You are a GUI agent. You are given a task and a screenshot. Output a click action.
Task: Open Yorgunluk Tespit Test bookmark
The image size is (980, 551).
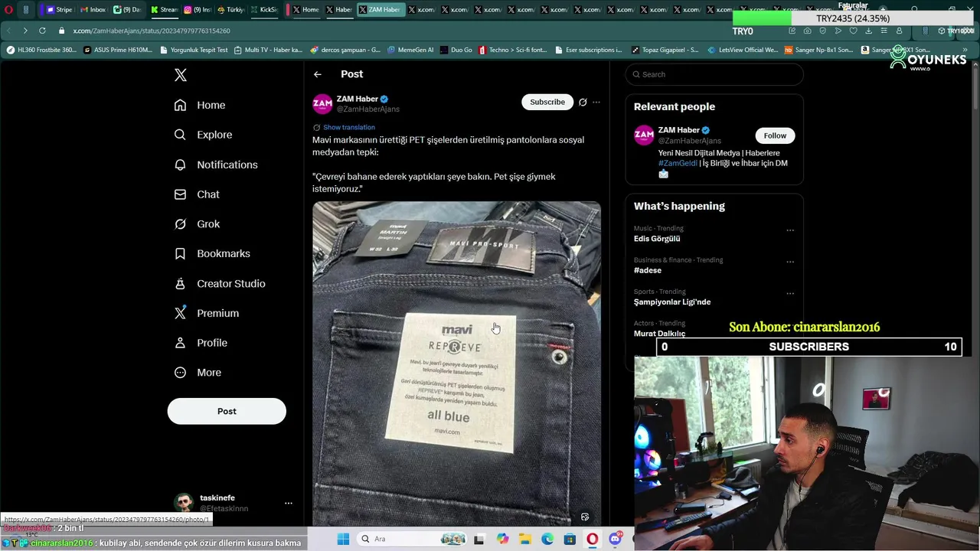194,50
